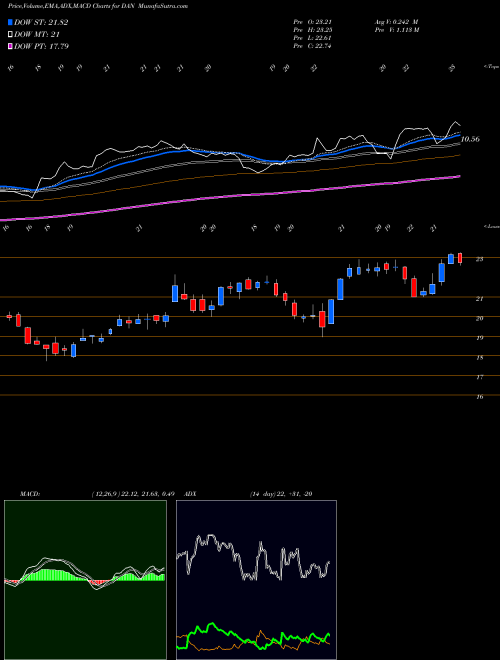Click the 'Pre C: 22.74' close value
Screen dimensions: 500x660
[x=312, y=46]
